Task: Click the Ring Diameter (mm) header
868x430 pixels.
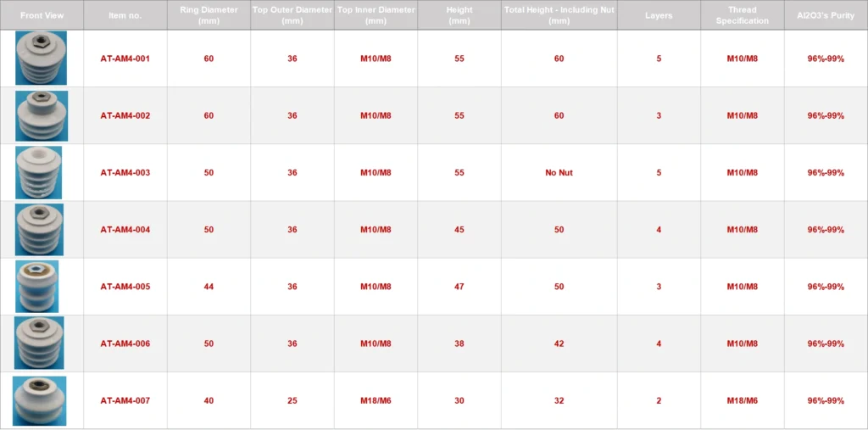Action: coord(209,15)
